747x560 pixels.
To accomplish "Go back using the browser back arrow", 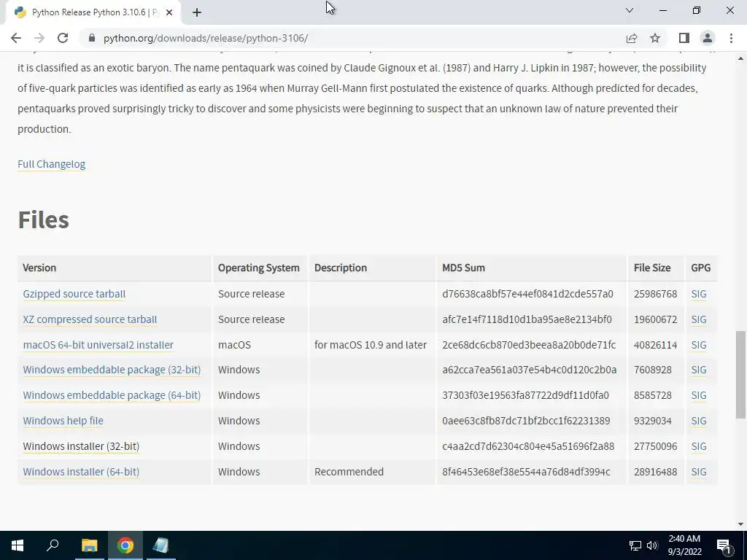I will 16,38.
